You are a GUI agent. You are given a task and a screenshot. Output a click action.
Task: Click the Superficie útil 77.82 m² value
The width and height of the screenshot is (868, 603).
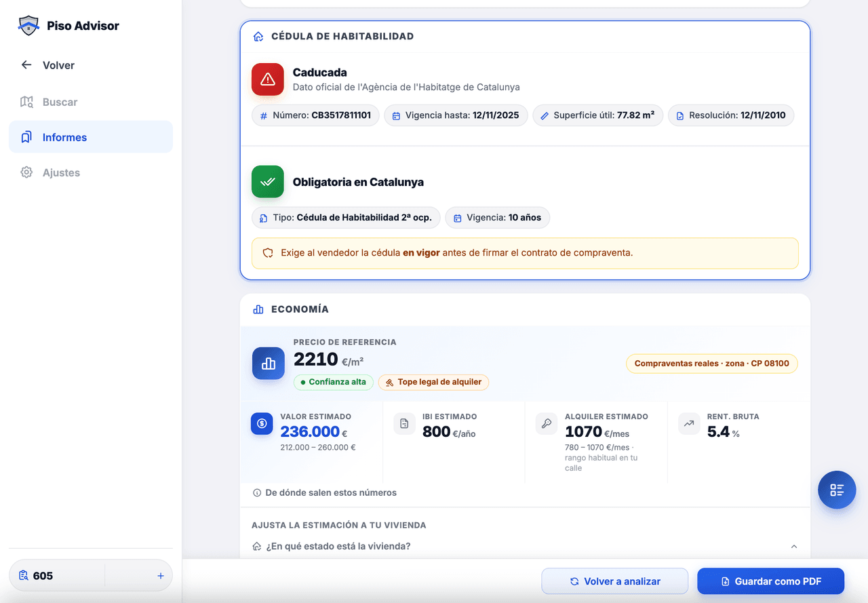coord(635,115)
